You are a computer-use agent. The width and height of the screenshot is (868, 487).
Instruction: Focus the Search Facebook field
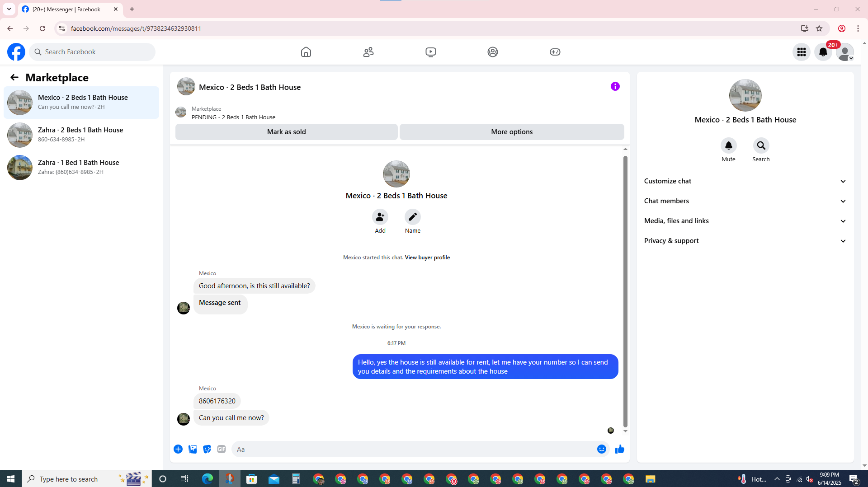point(93,52)
